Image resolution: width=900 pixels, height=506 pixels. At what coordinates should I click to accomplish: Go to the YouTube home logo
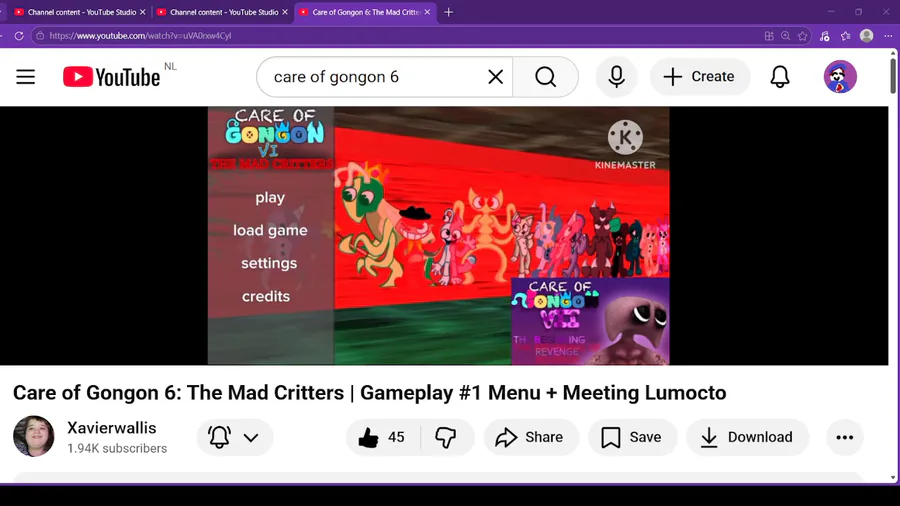pyautogui.click(x=111, y=77)
